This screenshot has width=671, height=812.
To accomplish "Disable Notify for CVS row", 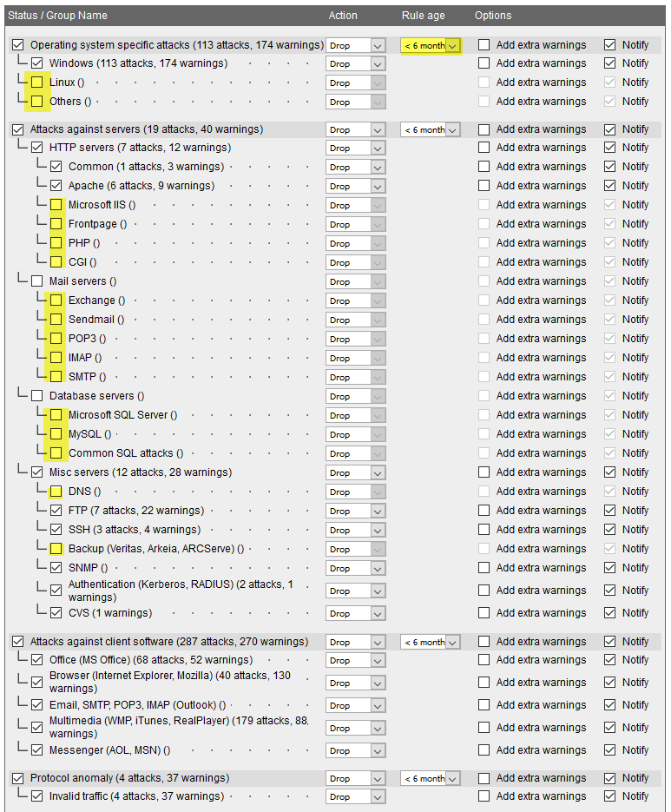I will pos(610,613).
